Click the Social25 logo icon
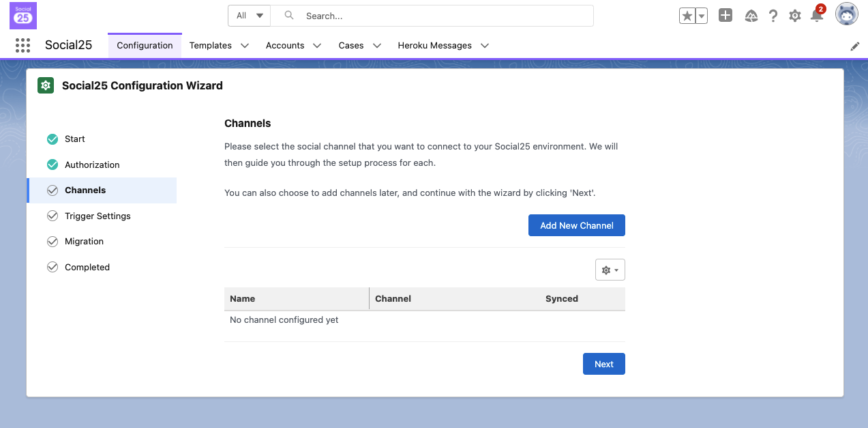868x428 pixels. [23, 16]
